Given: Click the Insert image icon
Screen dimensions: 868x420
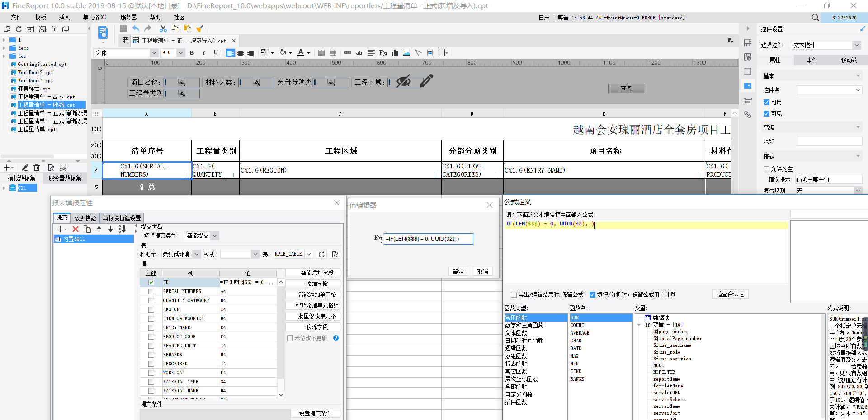Looking at the screenshot, I should pyautogui.click(x=406, y=53).
